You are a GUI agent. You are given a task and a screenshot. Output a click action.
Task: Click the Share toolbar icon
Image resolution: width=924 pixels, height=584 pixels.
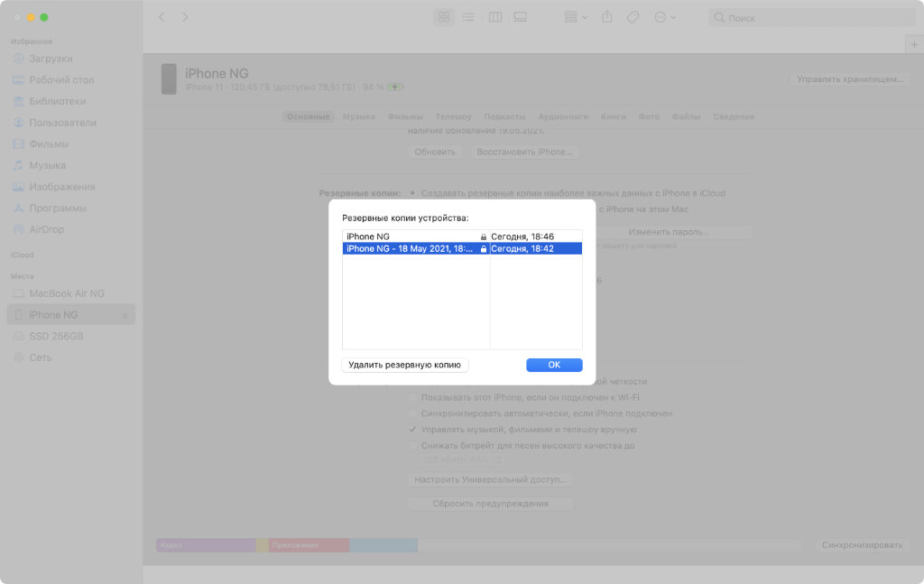606,17
